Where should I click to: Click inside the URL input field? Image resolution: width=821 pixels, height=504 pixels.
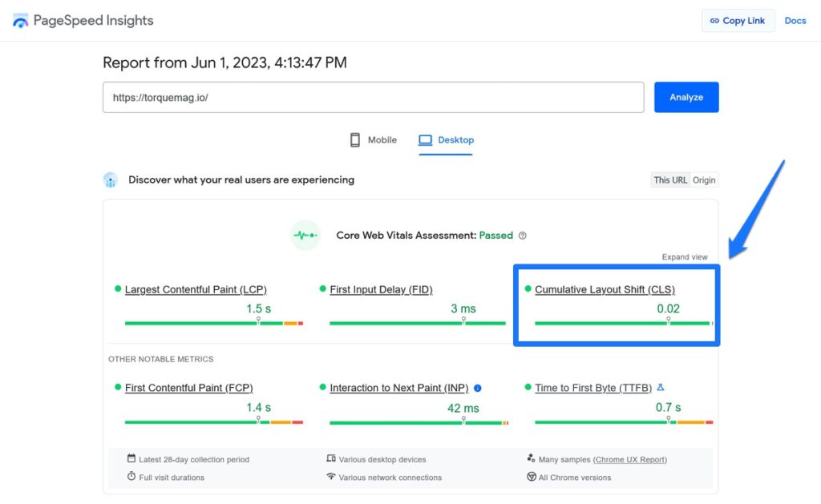373,97
